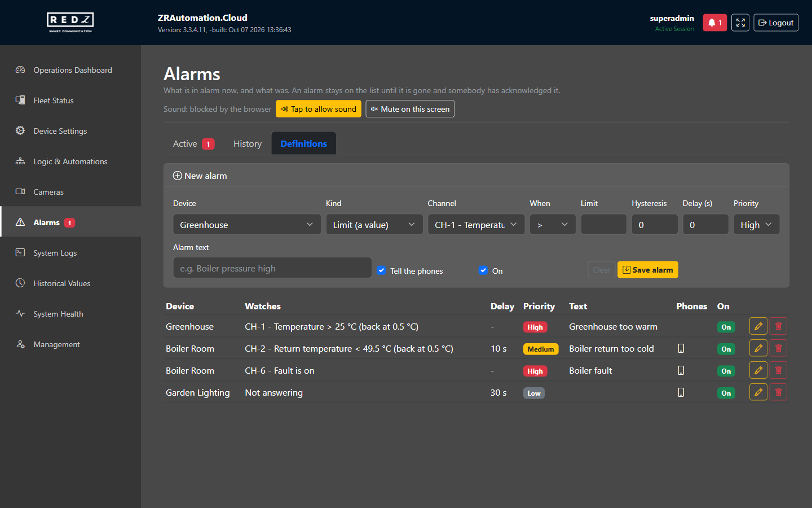Toggle the On checkbox in new alarm form
Viewport: 812px width, 508px height.
coord(483,270)
